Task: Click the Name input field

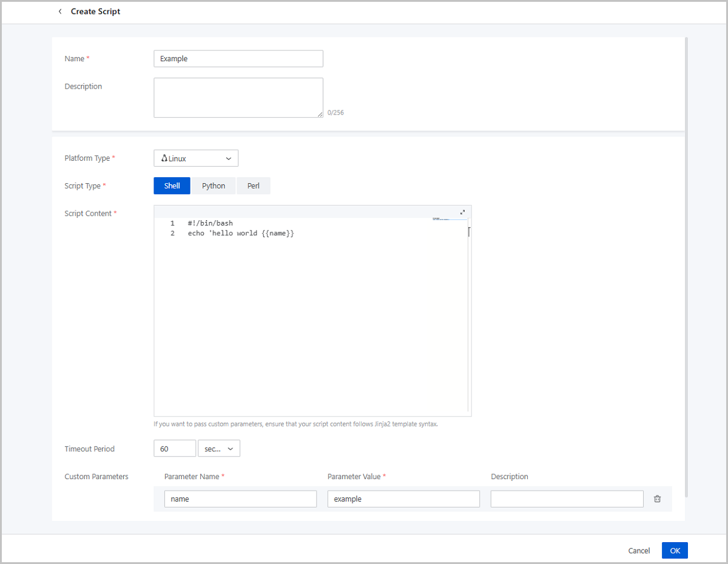Action: point(238,59)
